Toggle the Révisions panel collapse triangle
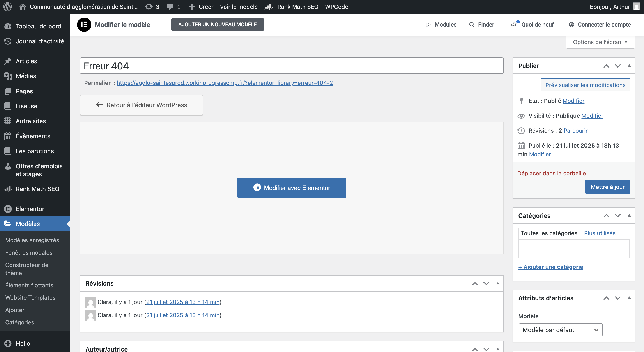This screenshot has width=644, height=352. click(498, 283)
